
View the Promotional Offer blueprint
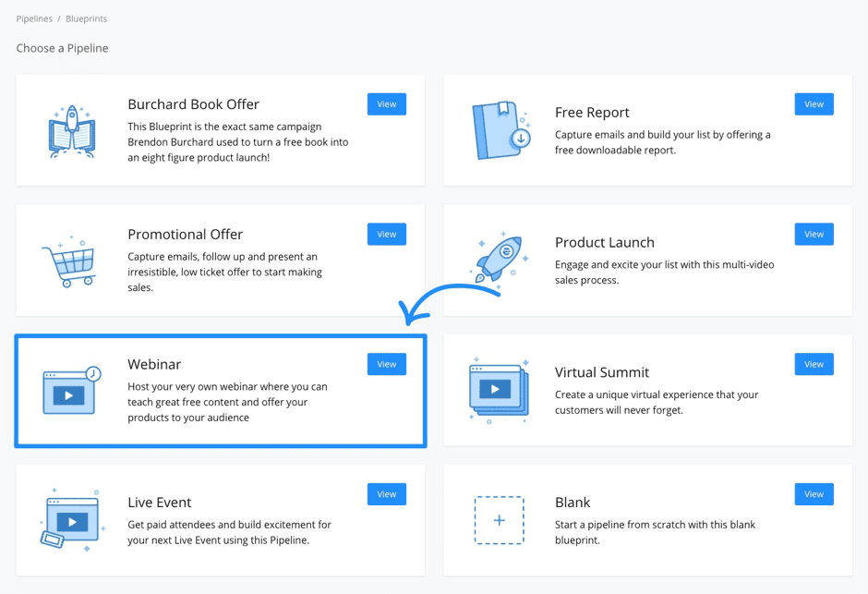point(386,234)
